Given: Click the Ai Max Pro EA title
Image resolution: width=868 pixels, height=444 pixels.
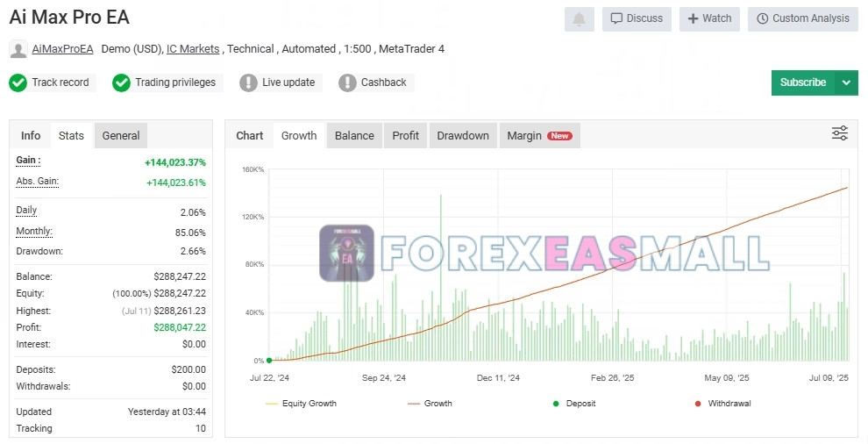Looking at the screenshot, I should click(69, 18).
